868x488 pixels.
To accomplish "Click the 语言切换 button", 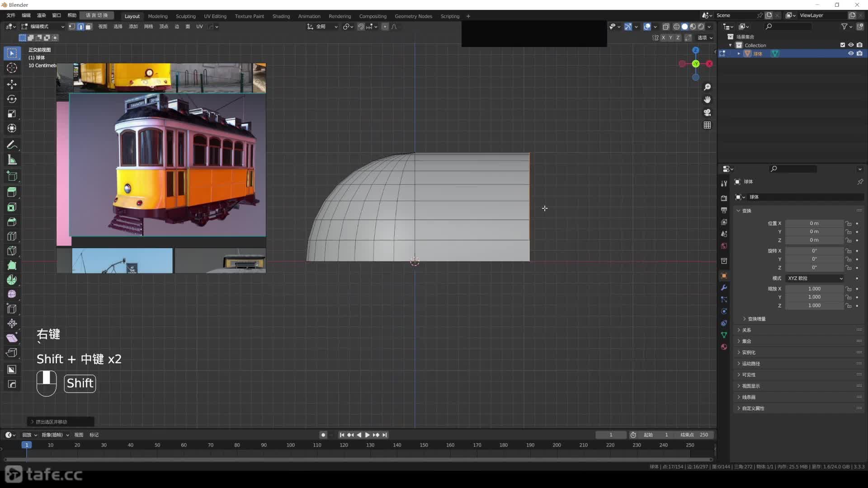I will click(x=97, y=15).
